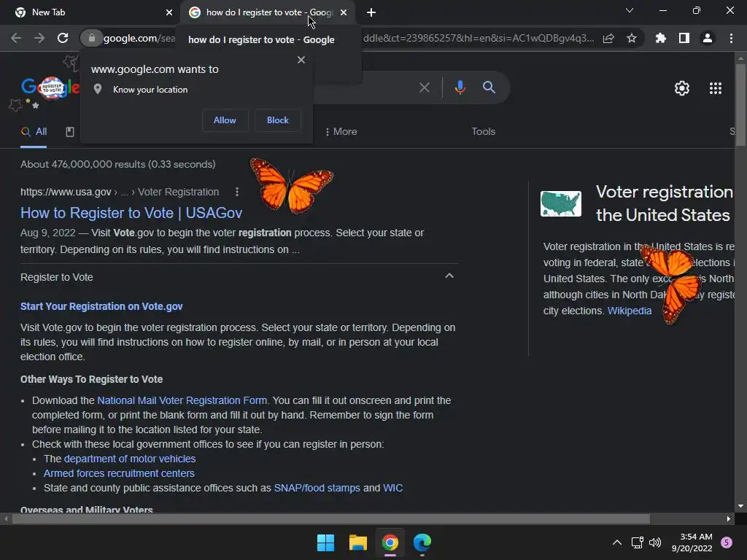Open Windows Start menu
The image size is (747, 560).
(326, 542)
